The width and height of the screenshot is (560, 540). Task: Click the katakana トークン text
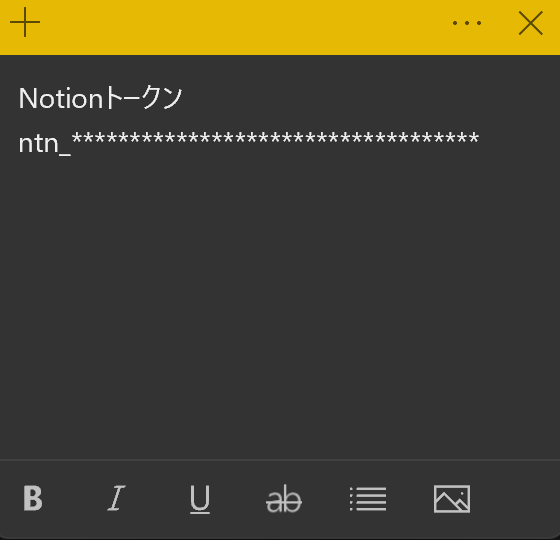coord(143,98)
